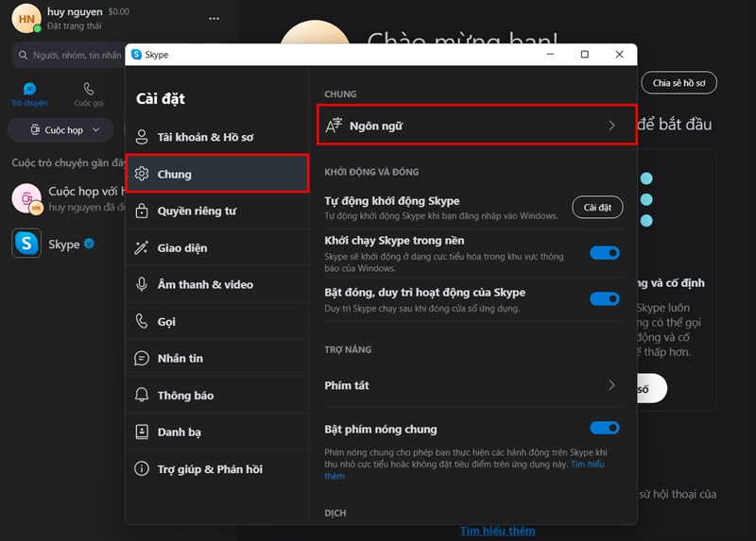Close the Skype settings window
Viewport: 756px width, 541px height.
coord(620,55)
